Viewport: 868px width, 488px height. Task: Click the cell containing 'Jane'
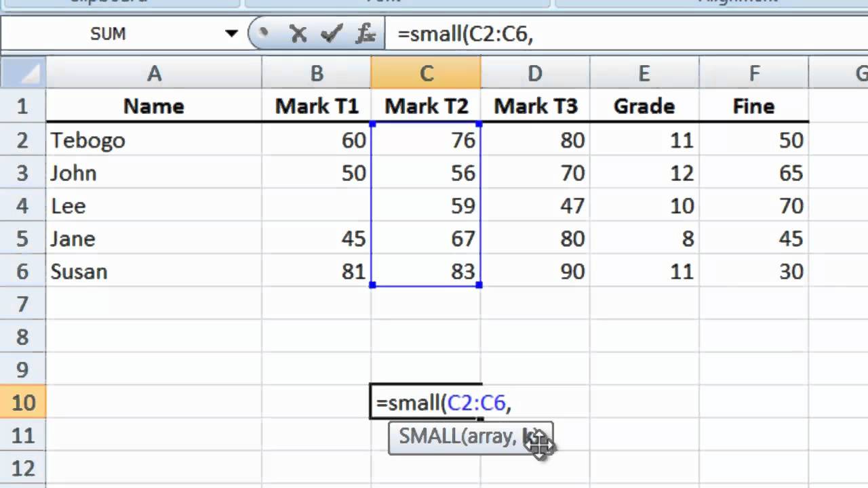(154, 239)
